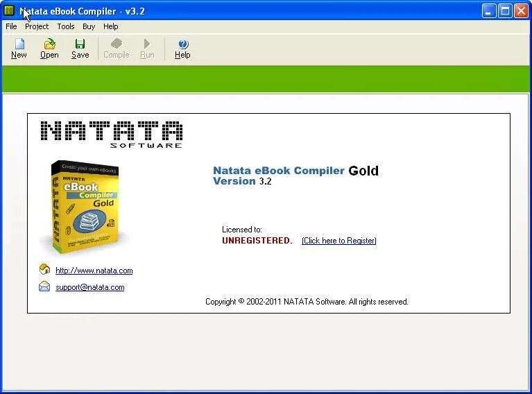
Task: Click the eBook Compiler Gold box image
Action: click(85, 207)
